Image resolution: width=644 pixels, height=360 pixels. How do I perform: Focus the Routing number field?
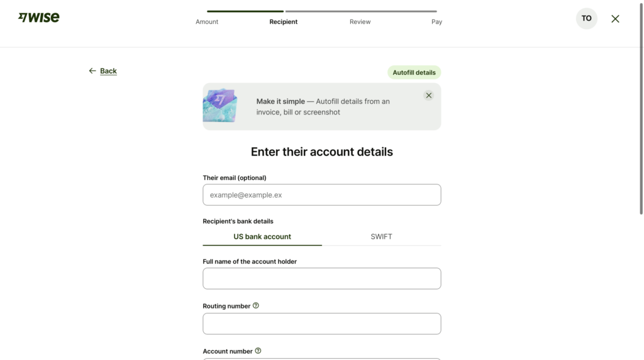point(321,324)
